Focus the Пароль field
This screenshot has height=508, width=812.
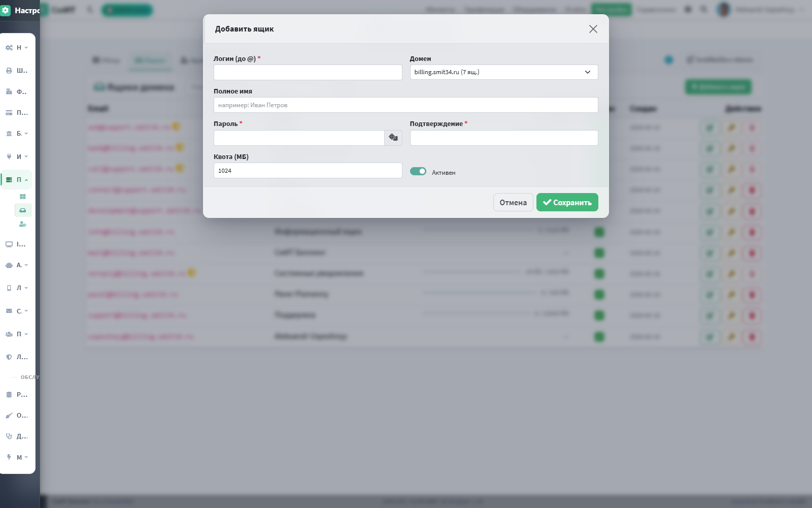[x=299, y=138]
